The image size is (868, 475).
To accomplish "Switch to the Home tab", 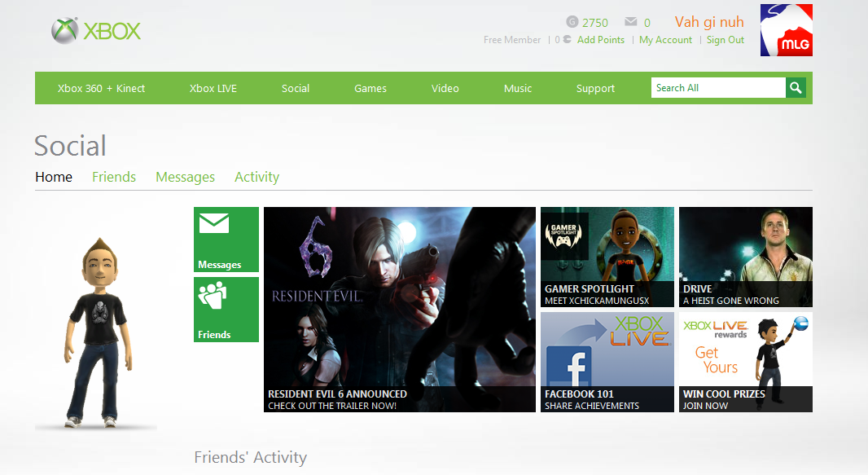I will [x=54, y=177].
